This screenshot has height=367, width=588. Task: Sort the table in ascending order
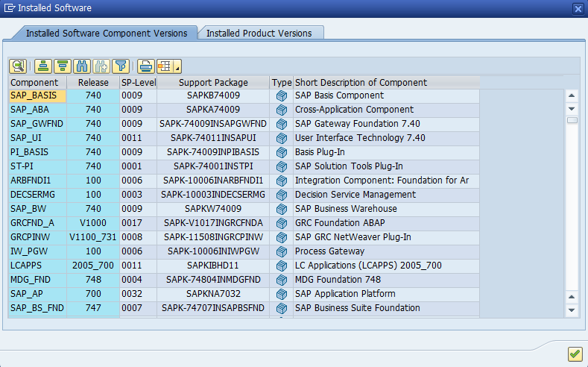44,66
